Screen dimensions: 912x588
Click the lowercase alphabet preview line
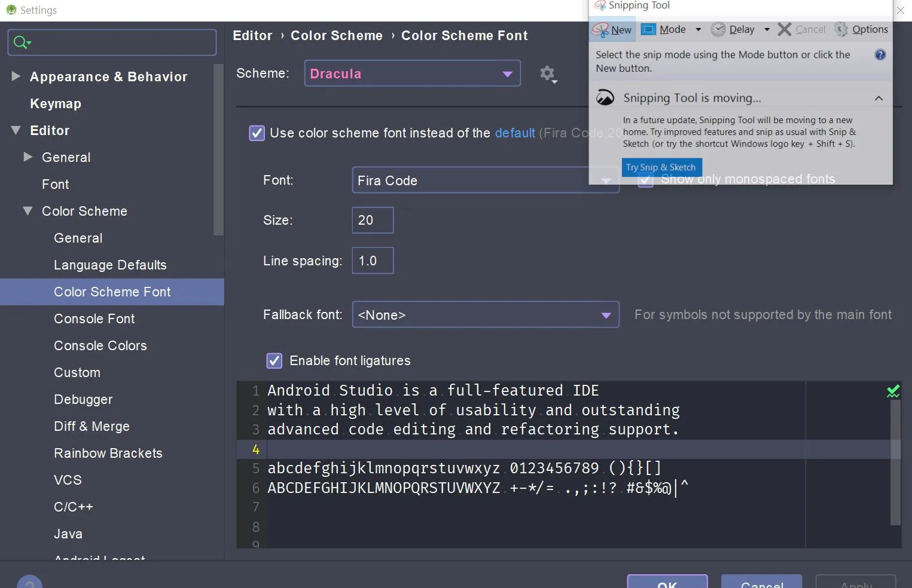point(464,468)
